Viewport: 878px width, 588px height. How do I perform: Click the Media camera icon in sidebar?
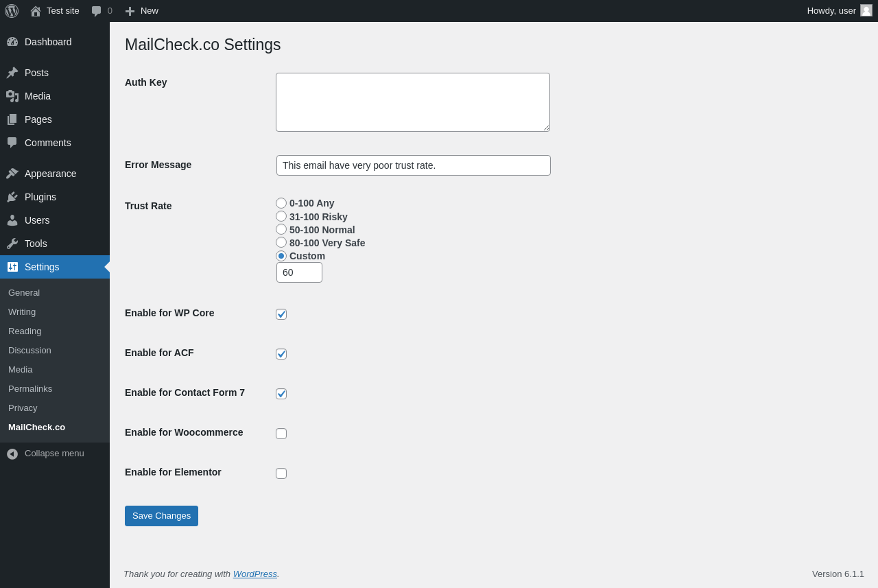pyautogui.click(x=12, y=96)
